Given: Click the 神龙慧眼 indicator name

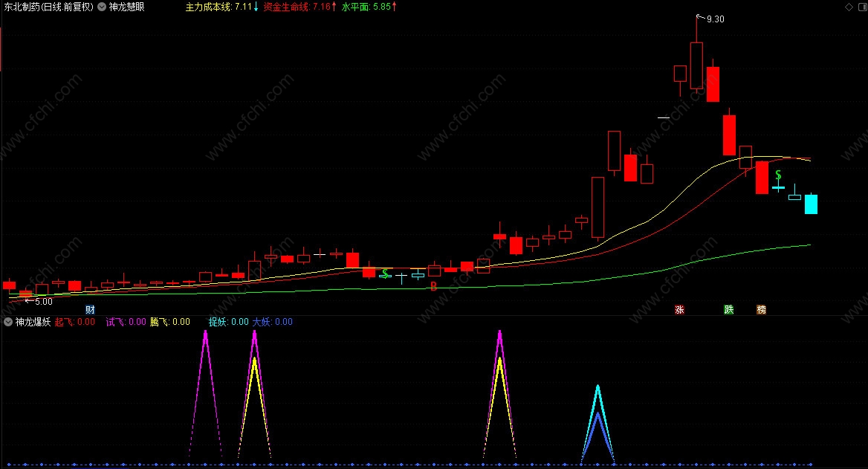Looking at the screenshot, I should pos(127,7).
